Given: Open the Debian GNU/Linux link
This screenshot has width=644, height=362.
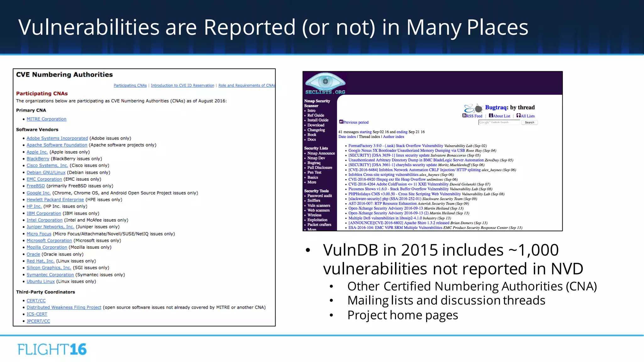Looking at the screenshot, I should (x=46, y=173).
